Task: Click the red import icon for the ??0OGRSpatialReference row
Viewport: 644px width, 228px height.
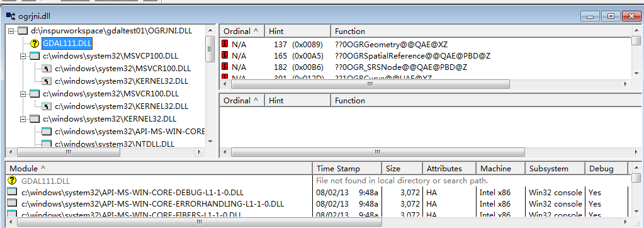Action: (x=225, y=55)
